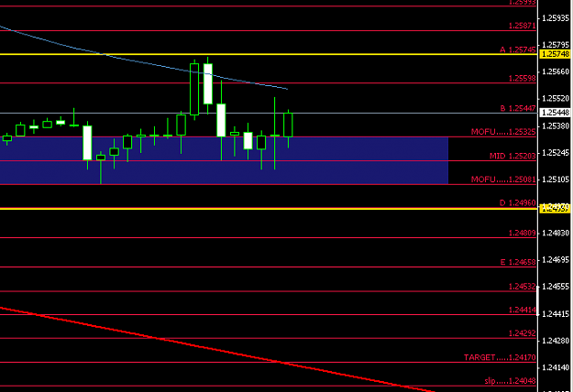Image resolution: width=573 pixels, height=392 pixels.
Task: Select the 'E 1.24658' level label
Action: pyautogui.click(x=518, y=262)
